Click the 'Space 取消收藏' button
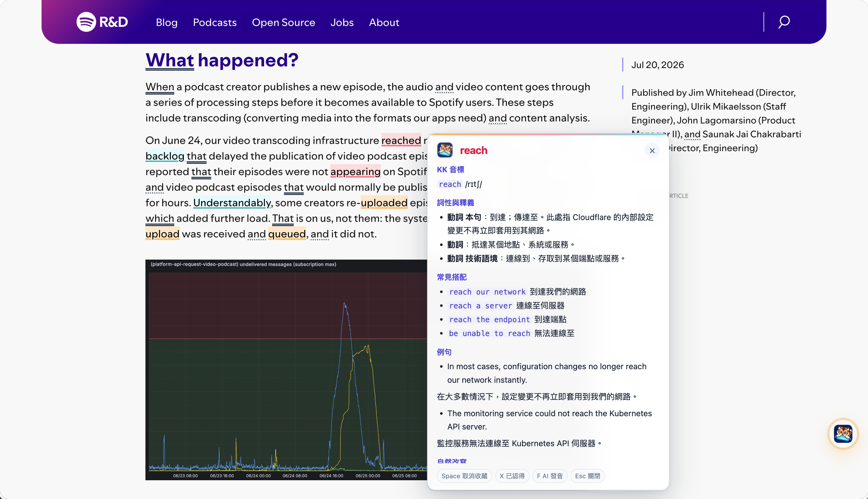The height and width of the screenshot is (499, 868). [x=464, y=476]
